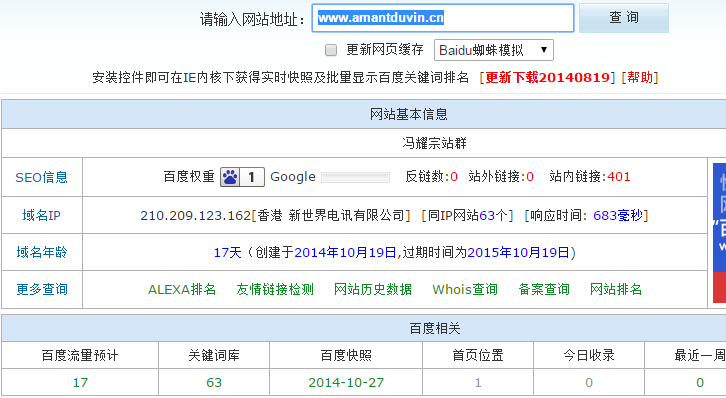
Task: Click the IP address 210.209.123.162
Action: (x=195, y=216)
